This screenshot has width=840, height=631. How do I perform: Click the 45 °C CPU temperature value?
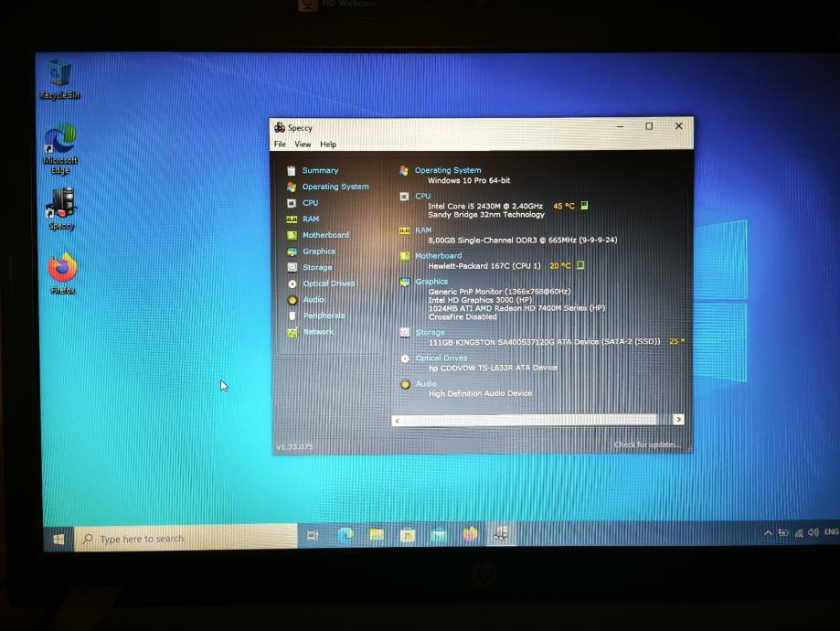click(x=564, y=206)
